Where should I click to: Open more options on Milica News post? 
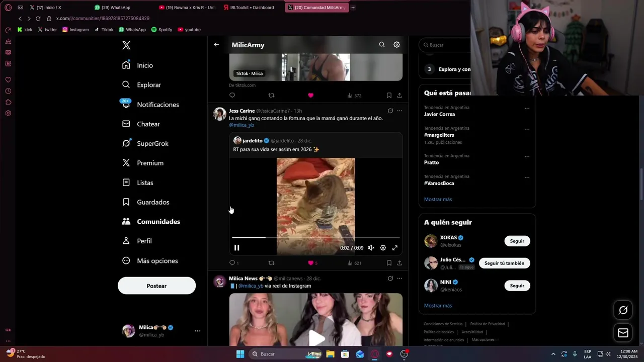pos(399,279)
